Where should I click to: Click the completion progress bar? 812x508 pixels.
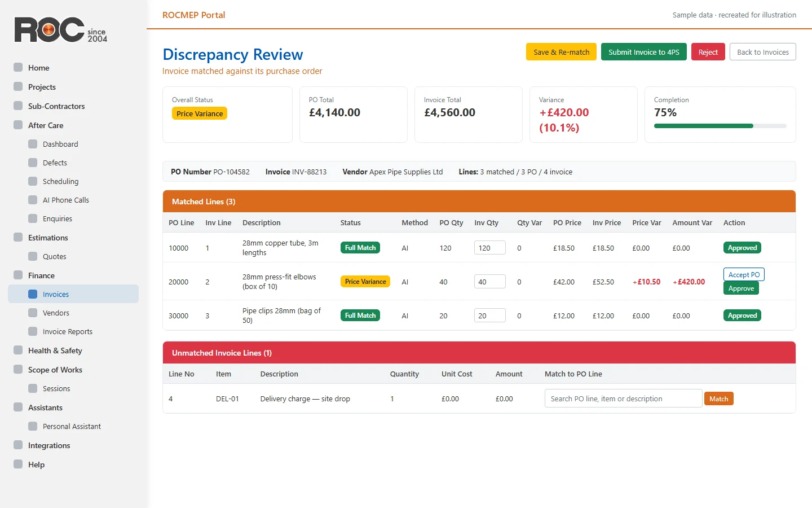pos(720,126)
